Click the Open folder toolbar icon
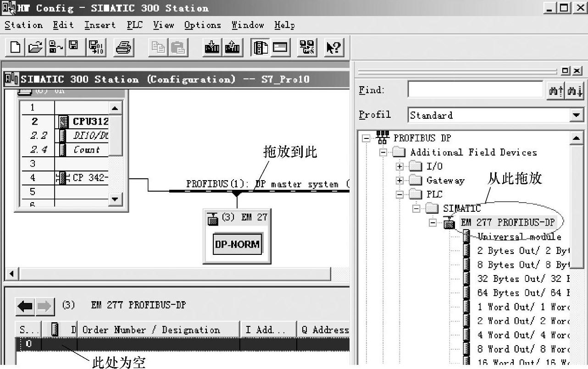Screen dimensions: 588x369 (x=35, y=47)
